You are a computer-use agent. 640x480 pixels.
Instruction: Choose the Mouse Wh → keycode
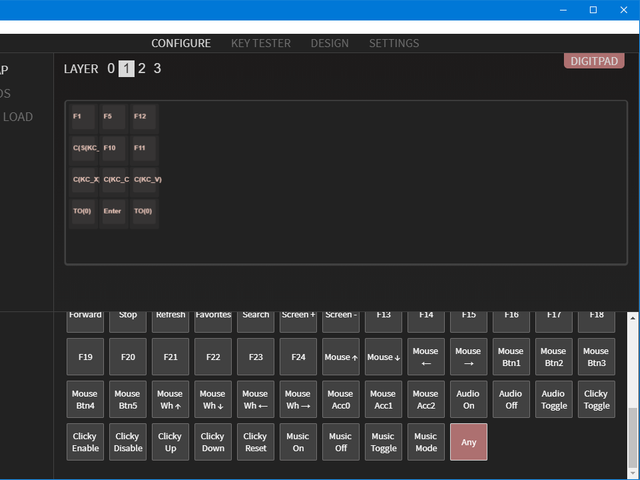298,399
